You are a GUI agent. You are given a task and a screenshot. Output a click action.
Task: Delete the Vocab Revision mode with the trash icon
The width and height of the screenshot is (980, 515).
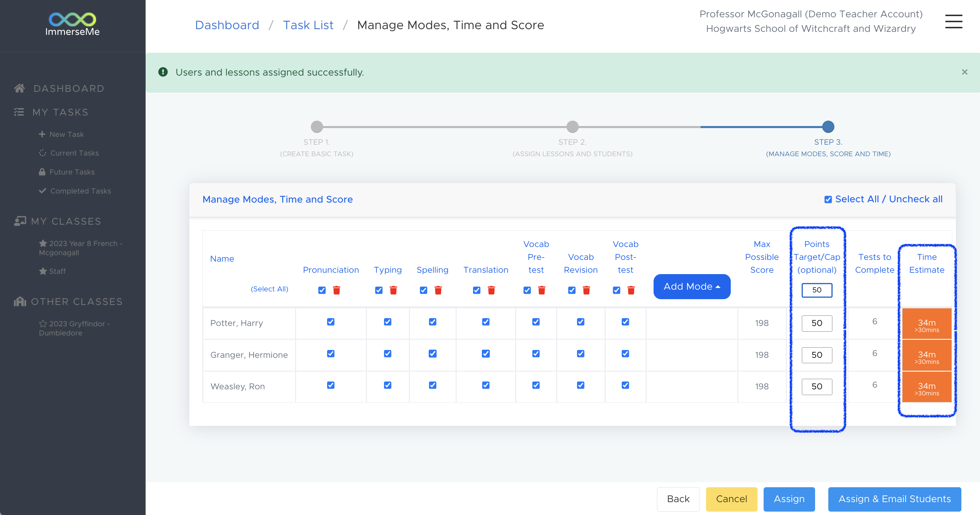(x=586, y=290)
